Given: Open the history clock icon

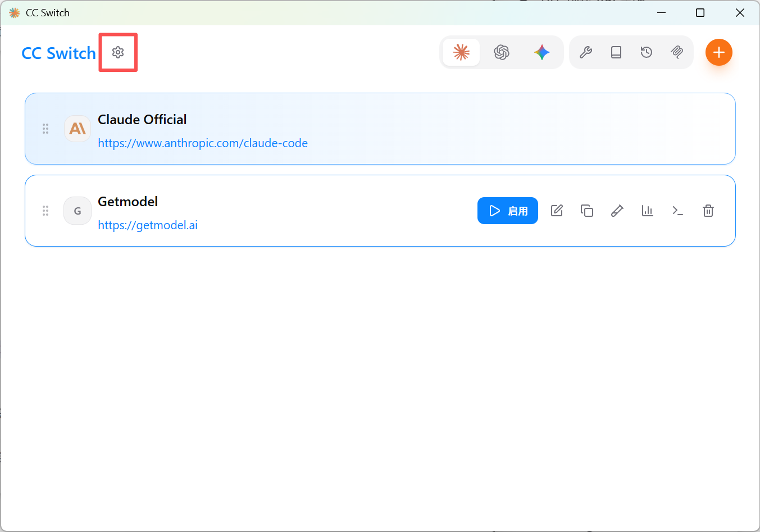Looking at the screenshot, I should tap(647, 52).
